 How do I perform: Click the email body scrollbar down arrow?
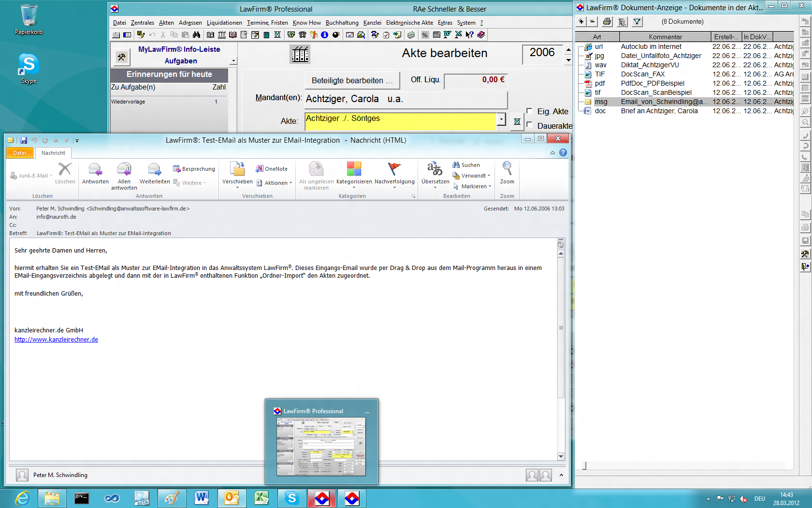point(561,456)
